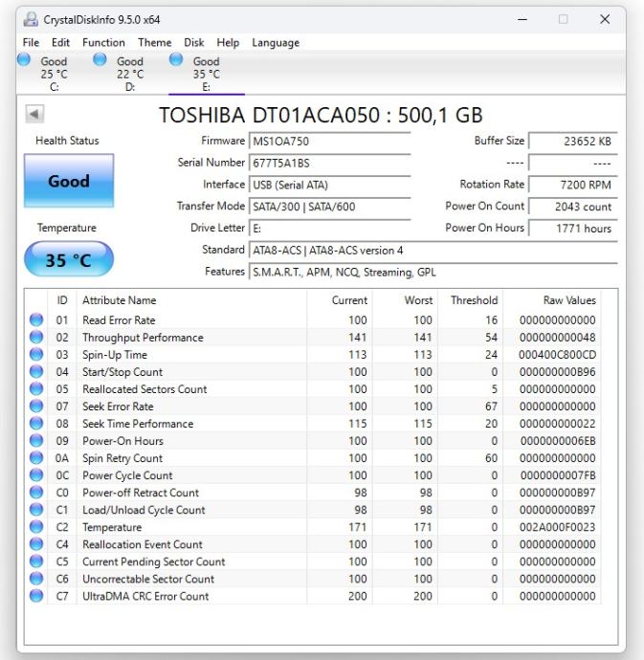The width and height of the screenshot is (644, 660).
Task: Click raw value 002A000F0023 in Temperature row
Action: pos(557,527)
